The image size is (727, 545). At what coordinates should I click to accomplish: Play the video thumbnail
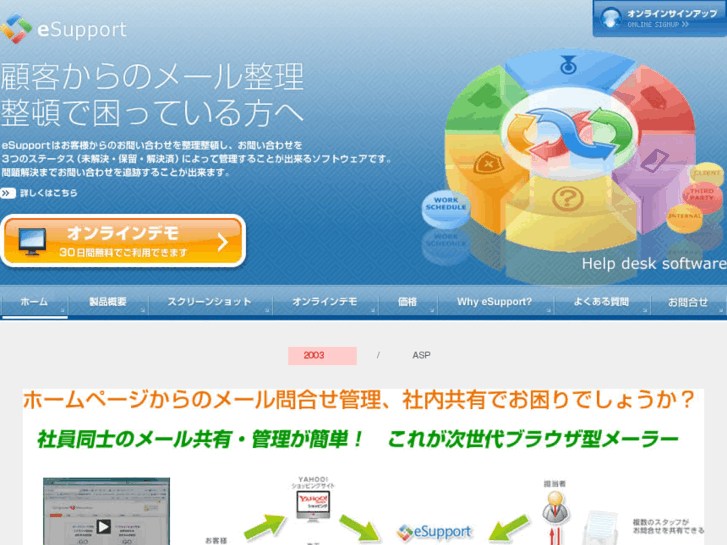[103, 527]
